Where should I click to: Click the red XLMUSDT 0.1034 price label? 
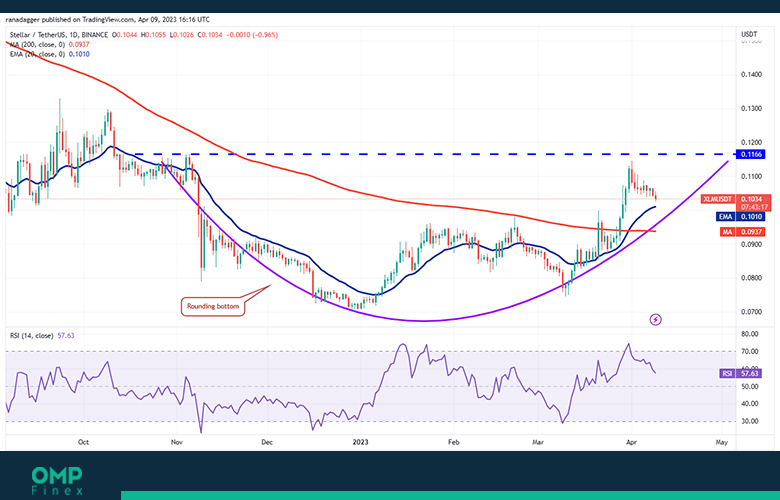coord(736,199)
